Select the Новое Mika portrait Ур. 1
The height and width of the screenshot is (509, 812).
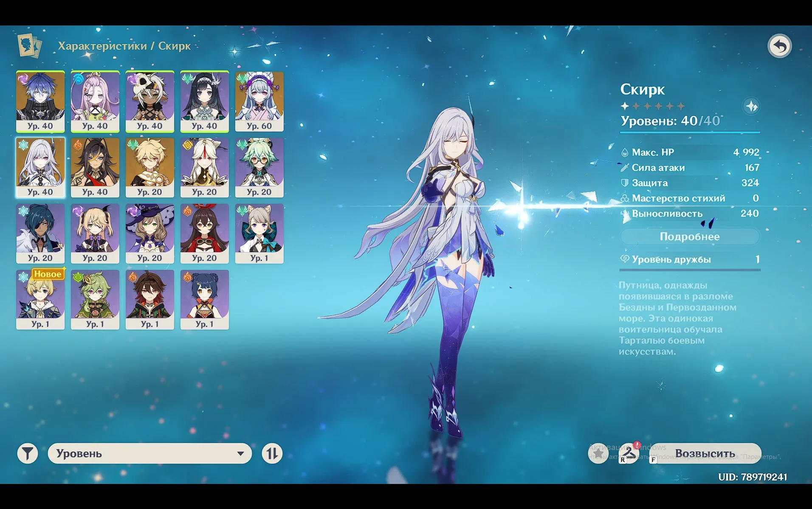point(40,300)
